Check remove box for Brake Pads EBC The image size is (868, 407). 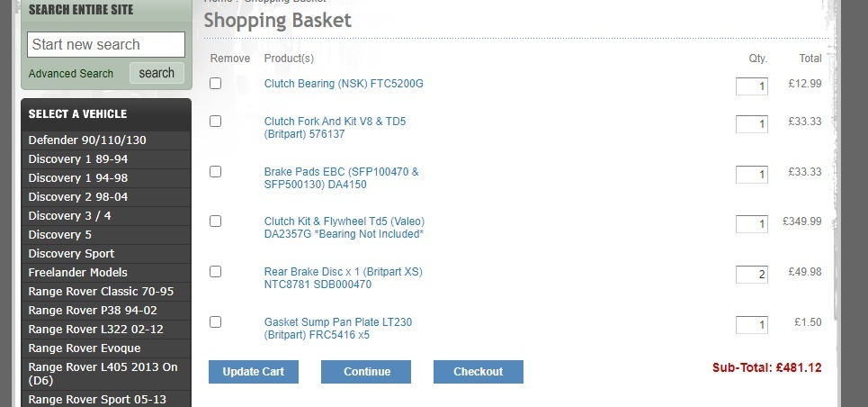215,172
